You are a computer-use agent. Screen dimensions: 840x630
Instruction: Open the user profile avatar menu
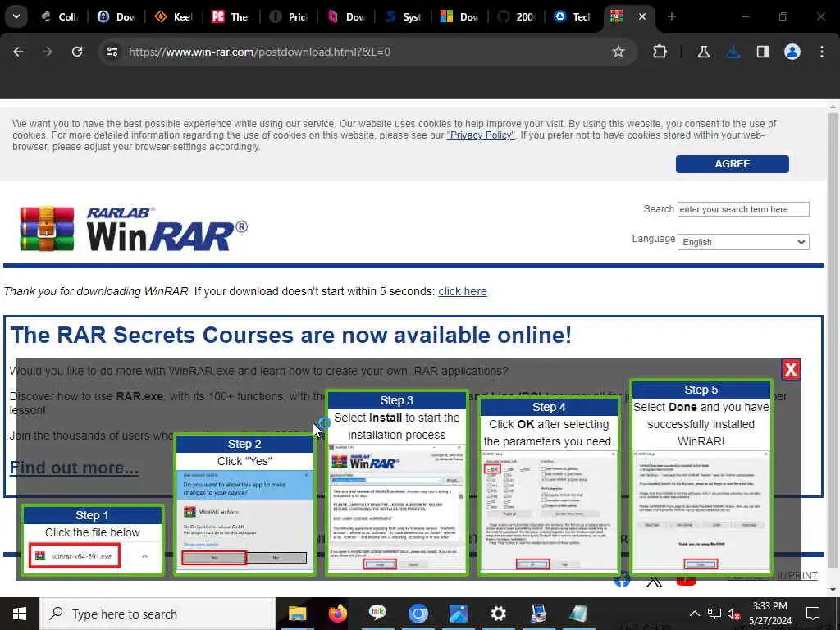pos(792,52)
